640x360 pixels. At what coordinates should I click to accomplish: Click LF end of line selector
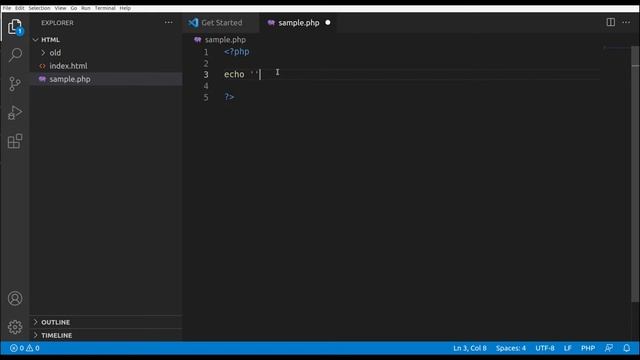(x=568, y=348)
